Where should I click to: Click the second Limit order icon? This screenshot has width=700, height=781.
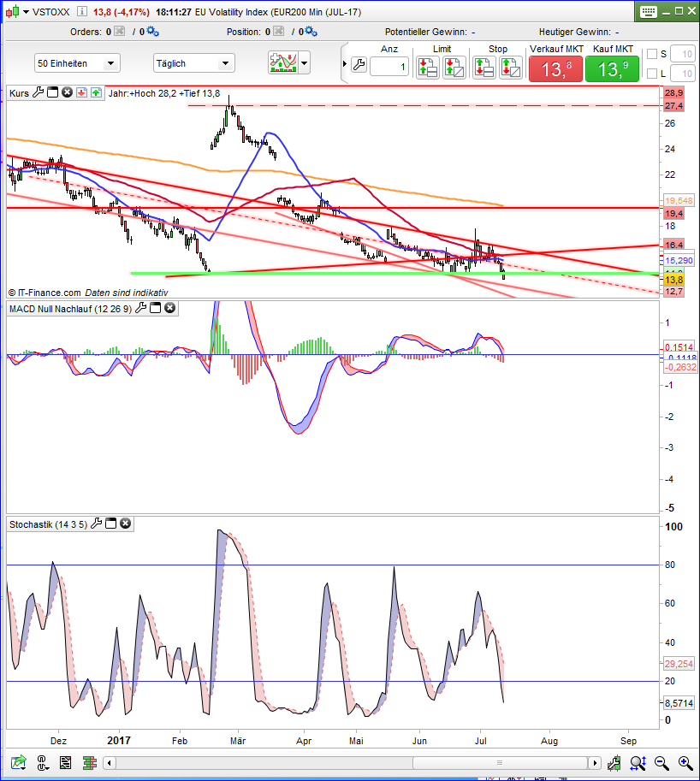point(454,68)
